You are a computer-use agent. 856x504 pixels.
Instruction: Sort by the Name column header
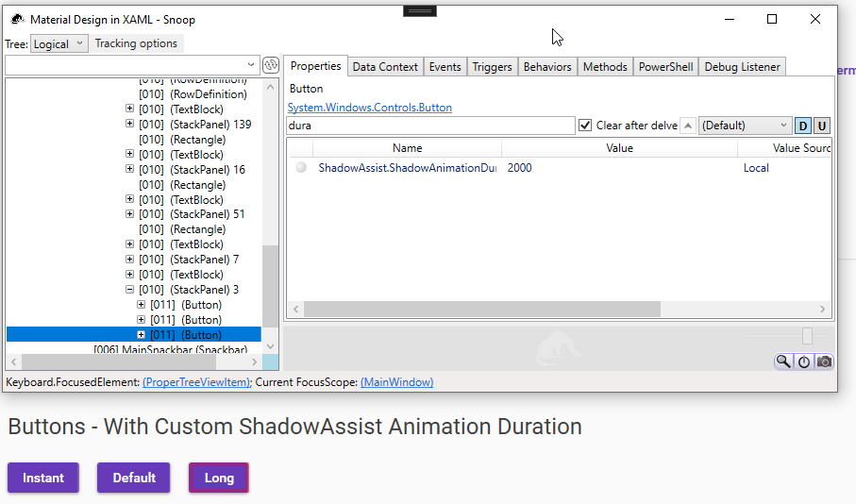[408, 148]
